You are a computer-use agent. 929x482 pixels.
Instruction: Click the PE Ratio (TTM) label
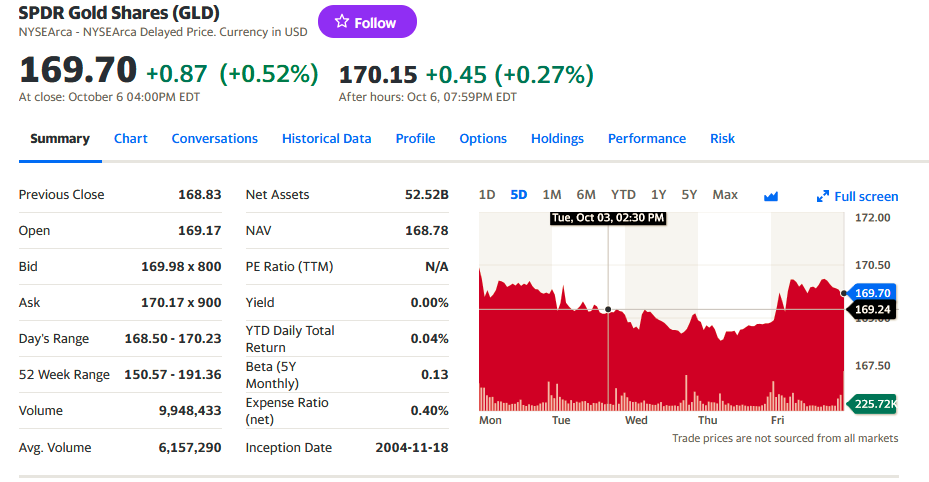pyautogui.click(x=289, y=267)
